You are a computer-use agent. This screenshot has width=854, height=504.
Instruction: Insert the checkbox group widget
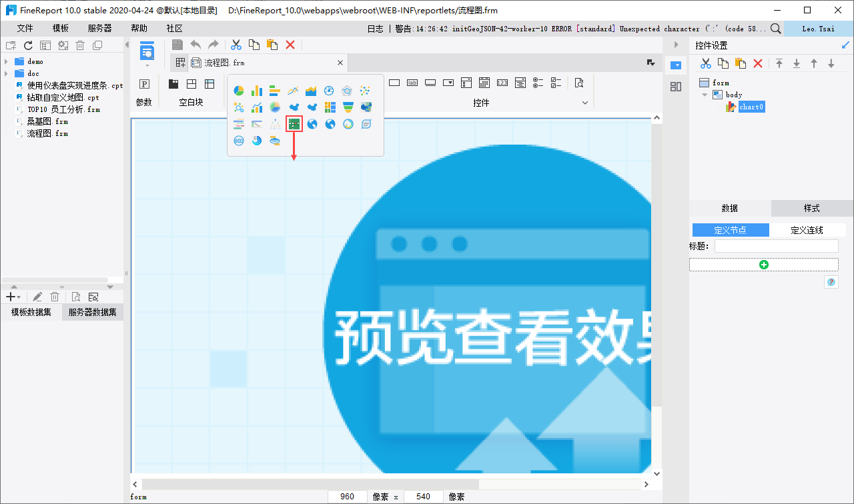point(556,83)
